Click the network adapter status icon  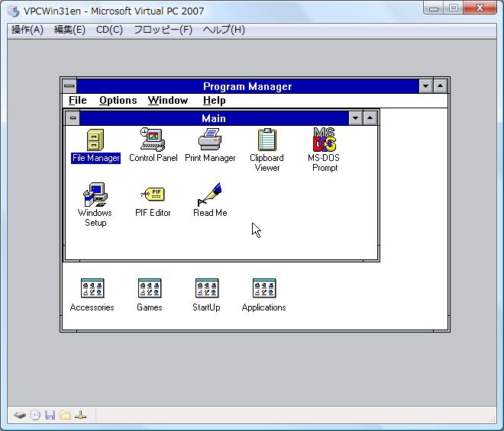(x=80, y=415)
